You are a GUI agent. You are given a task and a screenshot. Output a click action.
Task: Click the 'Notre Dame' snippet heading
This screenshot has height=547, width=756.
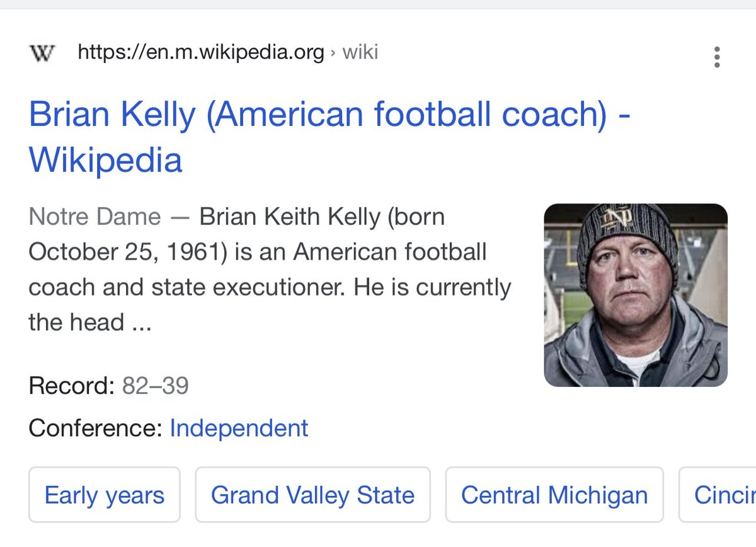(x=94, y=217)
